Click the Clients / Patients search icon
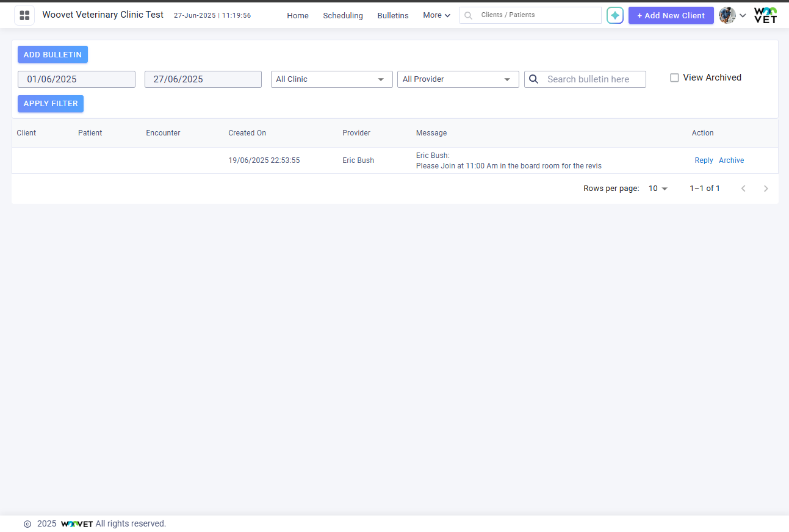This screenshot has height=532, width=789. [469, 15]
